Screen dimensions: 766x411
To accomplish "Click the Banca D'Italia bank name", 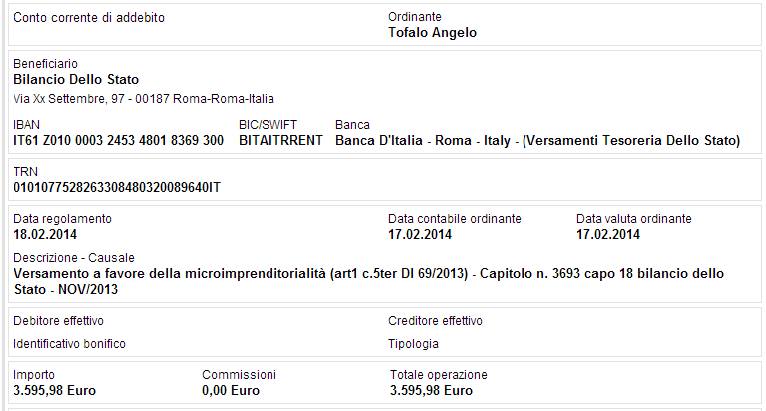I will (537, 141).
